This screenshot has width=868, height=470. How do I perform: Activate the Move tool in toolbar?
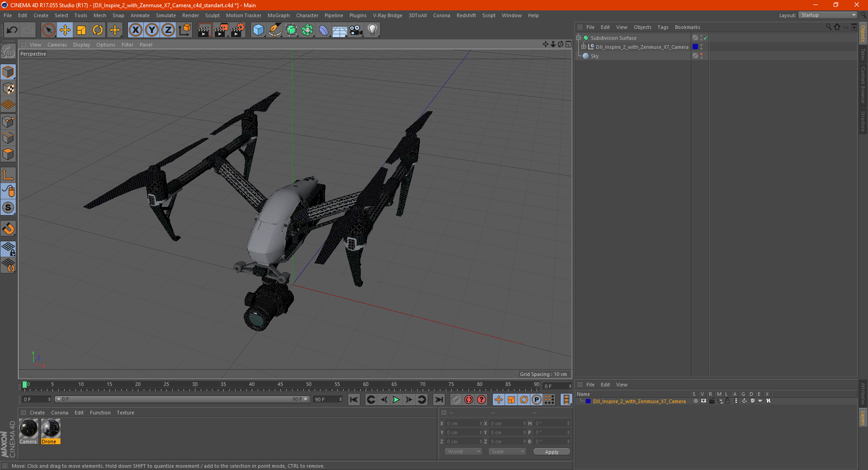[65, 30]
